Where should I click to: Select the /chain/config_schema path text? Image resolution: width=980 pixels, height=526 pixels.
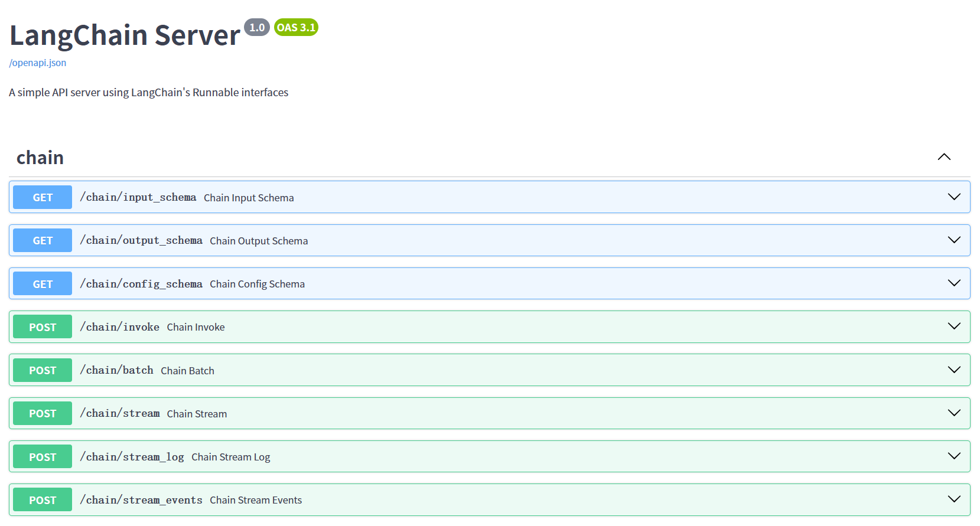point(141,284)
